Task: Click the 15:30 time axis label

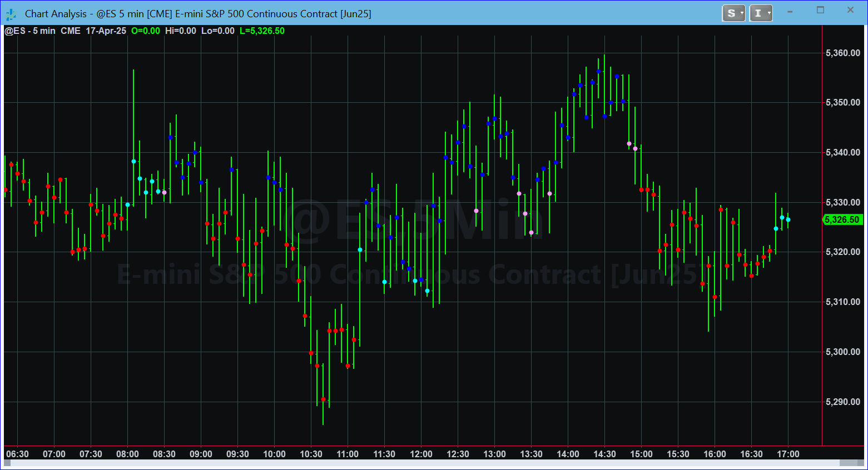Action: point(678,454)
